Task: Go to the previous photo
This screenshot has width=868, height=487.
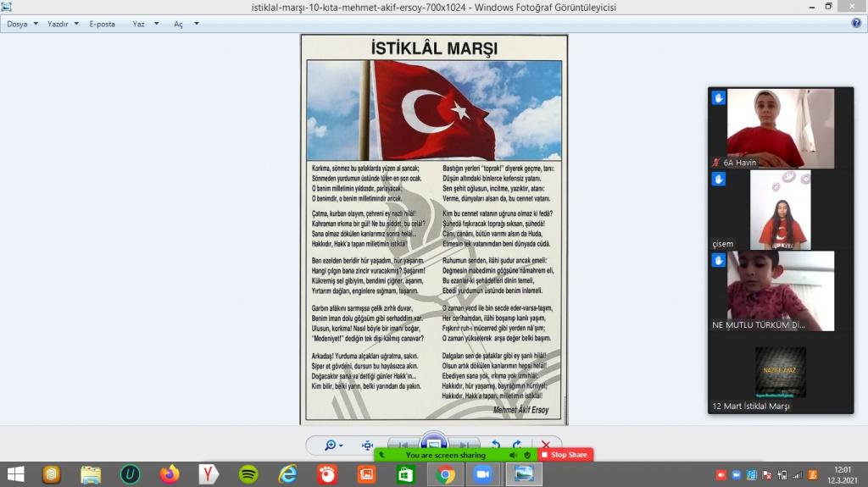Action: pos(403,445)
